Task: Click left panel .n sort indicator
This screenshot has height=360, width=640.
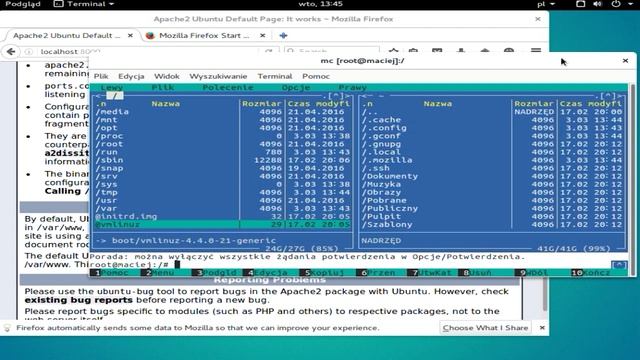Action: 101,104
